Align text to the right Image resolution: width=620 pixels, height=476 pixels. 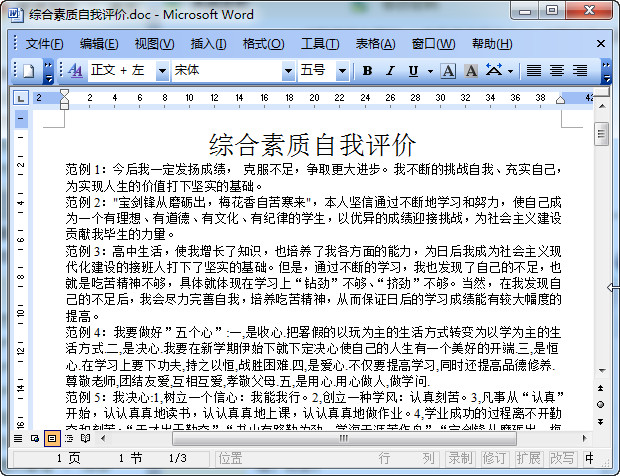tap(580, 71)
